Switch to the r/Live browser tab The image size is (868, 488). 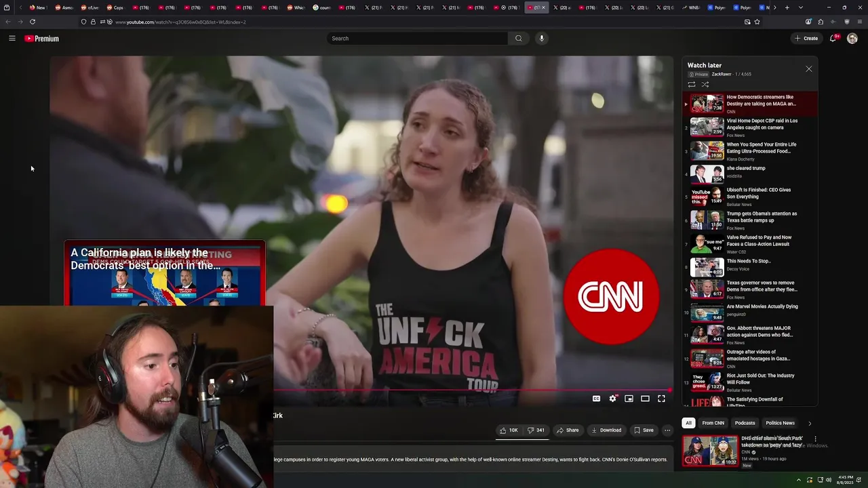pyautogui.click(x=90, y=7)
